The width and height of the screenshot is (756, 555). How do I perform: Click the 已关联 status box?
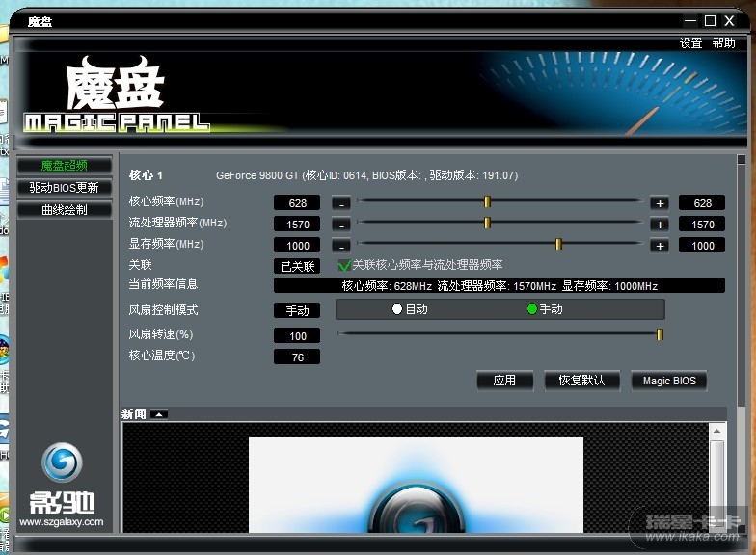(x=297, y=266)
